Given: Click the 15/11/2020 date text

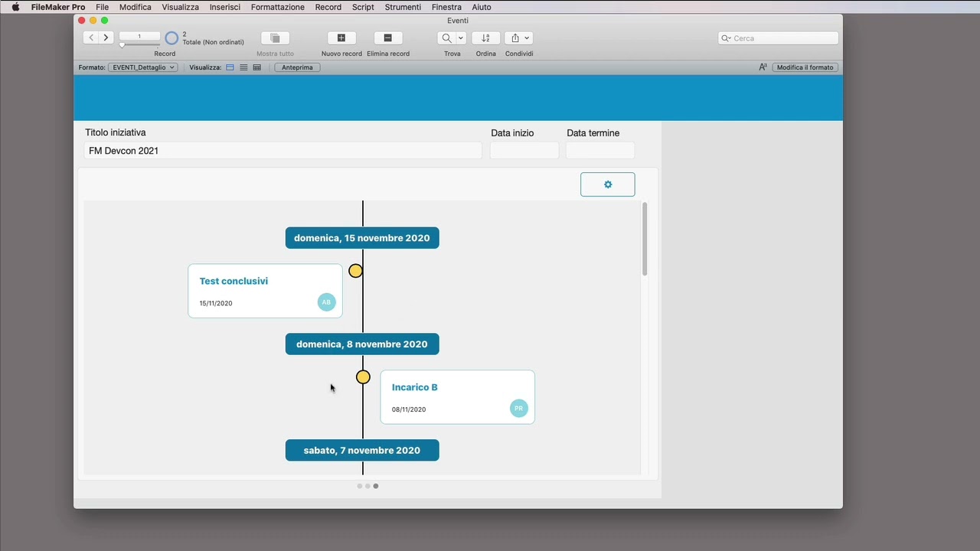Looking at the screenshot, I should click(x=216, y=303).
